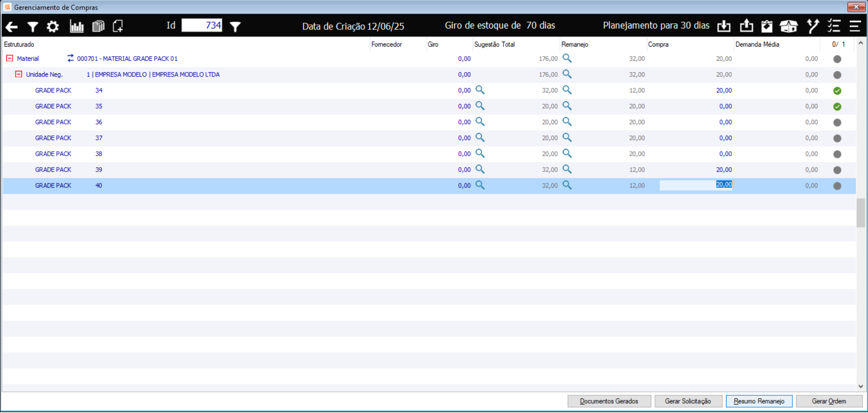Toggle the gray status circle for GRADE PACK 37
This screenshot has height=413, width=868.
[837, 138]
